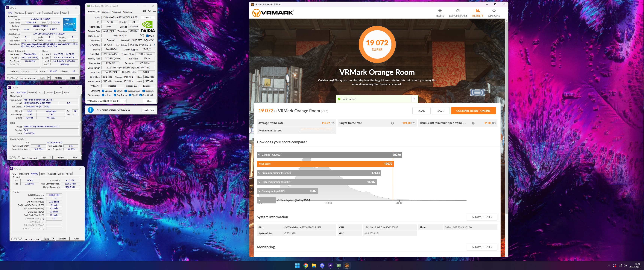Image resolution: width=644 pixels, height=270 pixels.
Task: Toggle the DirectCompute checkbox in GPU-Z
Action: [126, 91]
